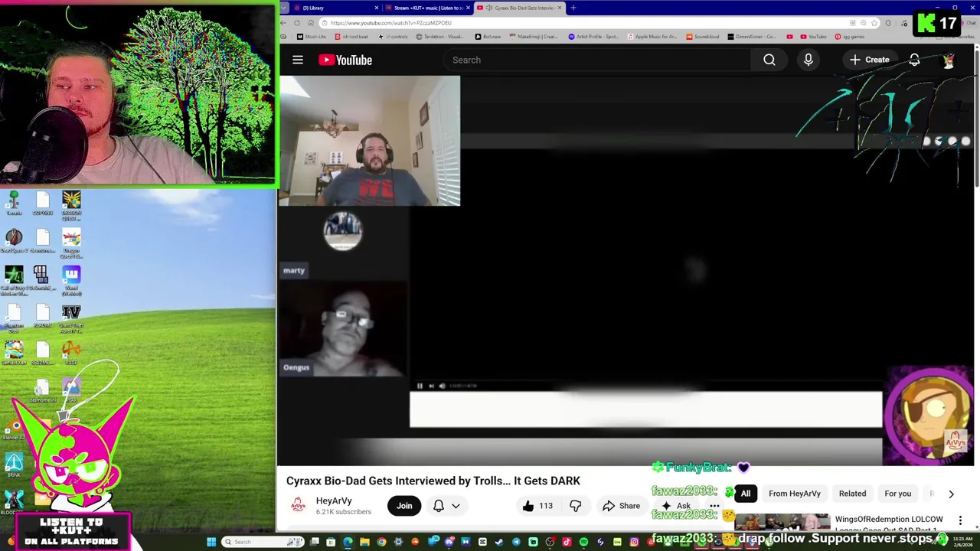Image resolution: width=980 pixels, height=551 pixels.
Task: Select the COPYING file on the desktop
Action: click(x=42, y=204)
